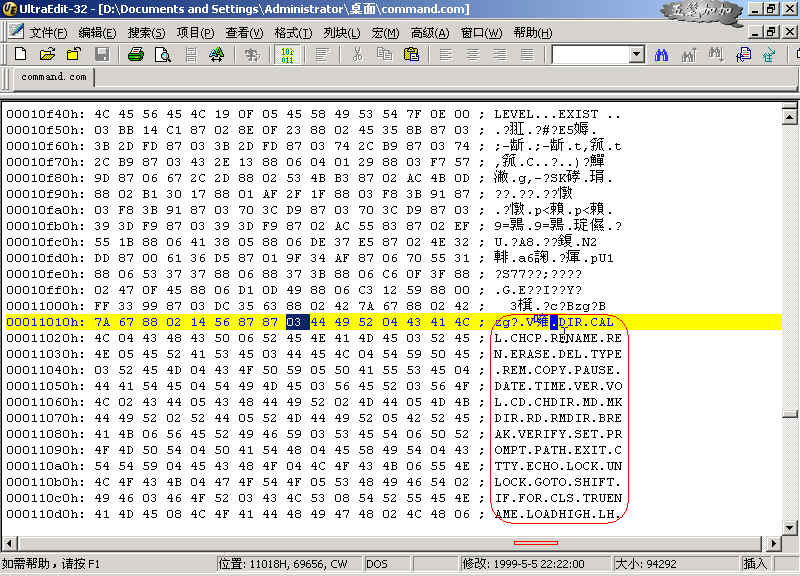Screen dimensions: 800x576
Task: Click the vertical scrollbar down arrow
Action: coord(791,527)
